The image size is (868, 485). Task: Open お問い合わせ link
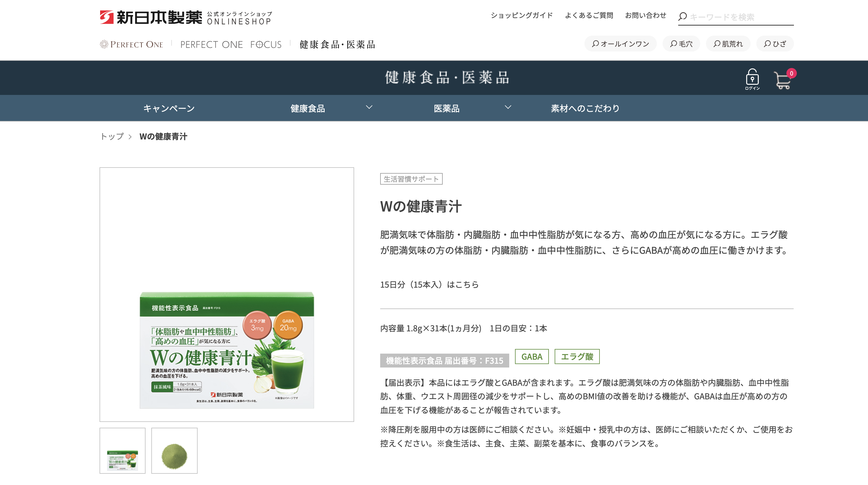coord(646,15)
